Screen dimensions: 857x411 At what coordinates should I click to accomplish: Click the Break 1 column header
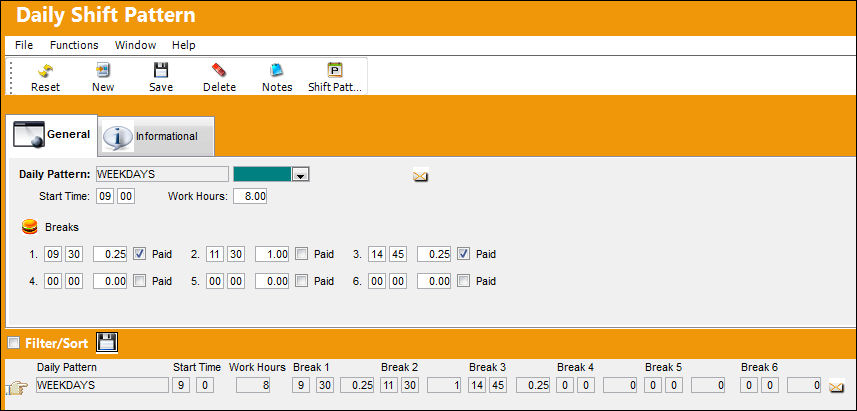click(312, 367)
